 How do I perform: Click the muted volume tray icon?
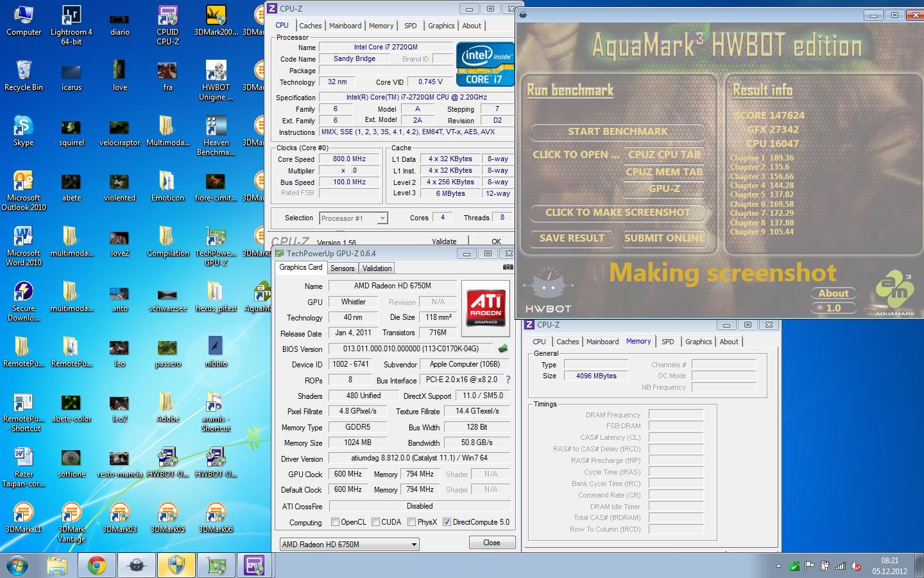click(856, 566)
